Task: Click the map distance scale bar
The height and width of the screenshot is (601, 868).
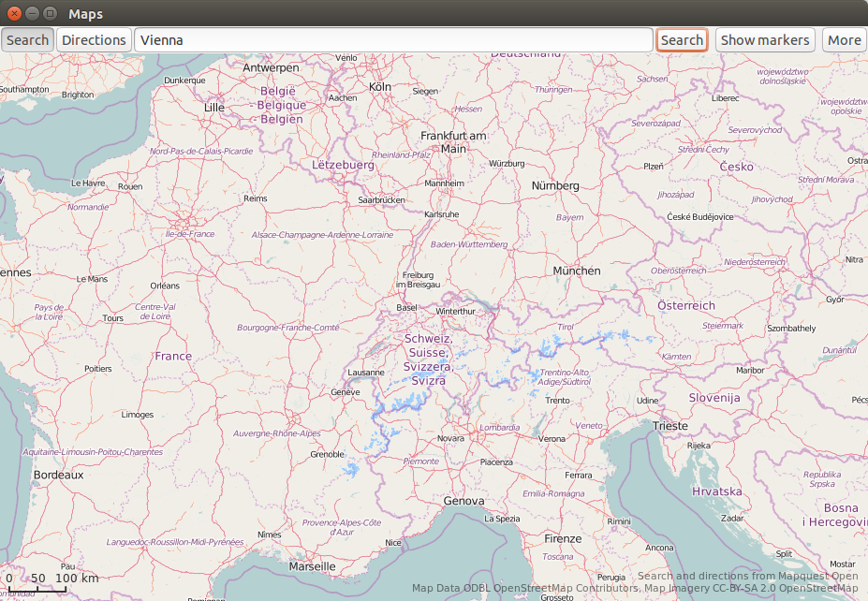Action: [x=37, y=586]
